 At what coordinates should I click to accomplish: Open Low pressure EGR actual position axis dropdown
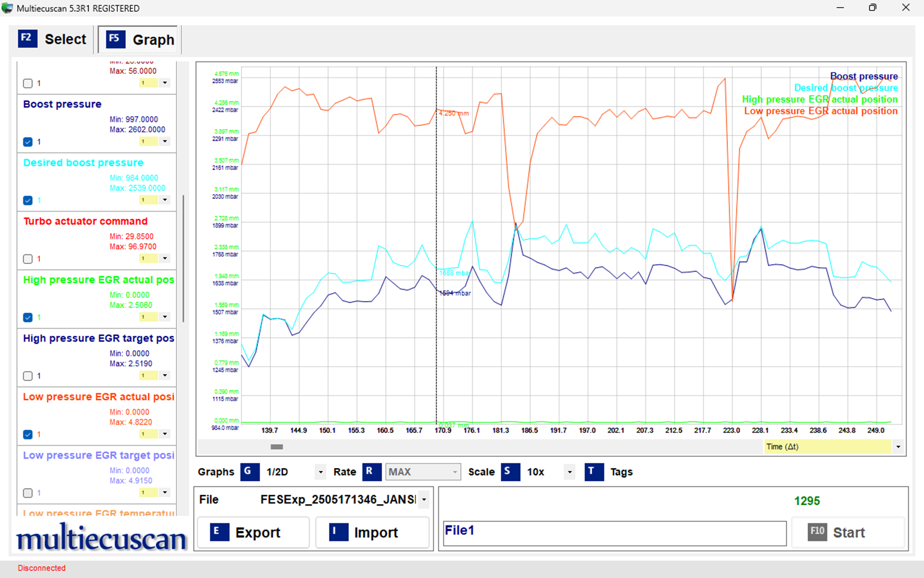coord(165,434)
